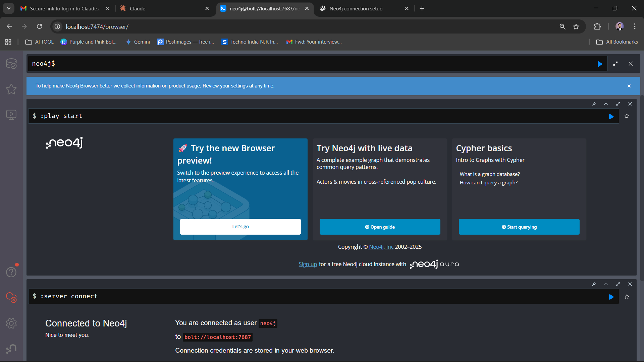
Task: Open the Gemini bookmark
Action: click(x=138, y=42)
